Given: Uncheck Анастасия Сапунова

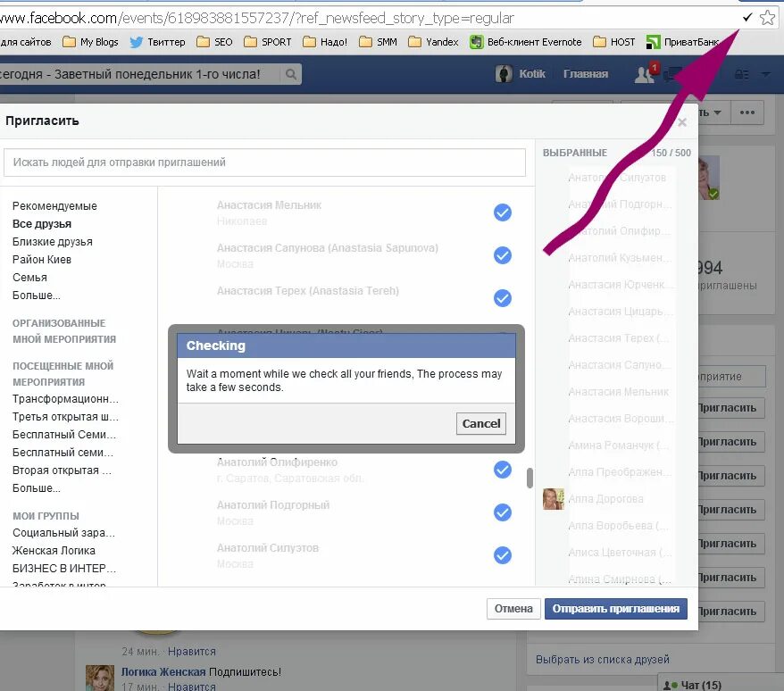Looking at the screenshot, I should point(503,255).
